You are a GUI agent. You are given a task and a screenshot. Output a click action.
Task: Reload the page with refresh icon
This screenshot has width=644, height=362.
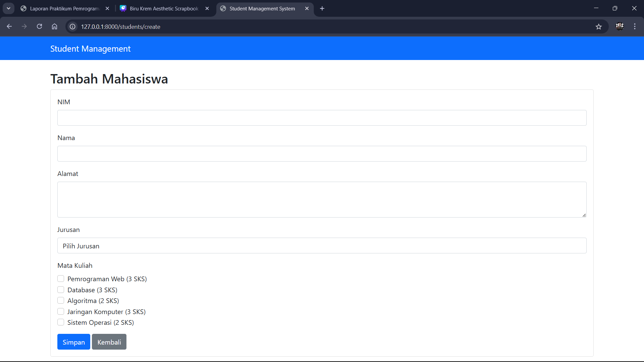pyautogui.click(x=39, y=26)
